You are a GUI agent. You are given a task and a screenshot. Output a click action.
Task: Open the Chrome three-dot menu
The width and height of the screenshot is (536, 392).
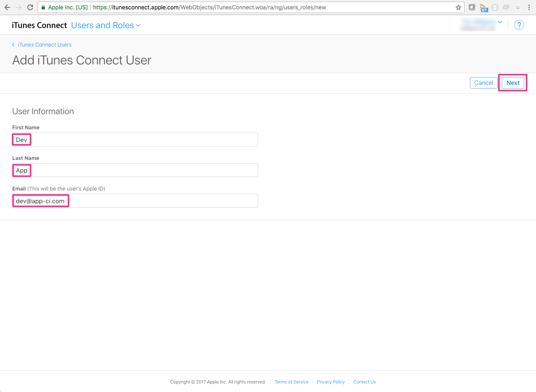click(x=529, y=7)
